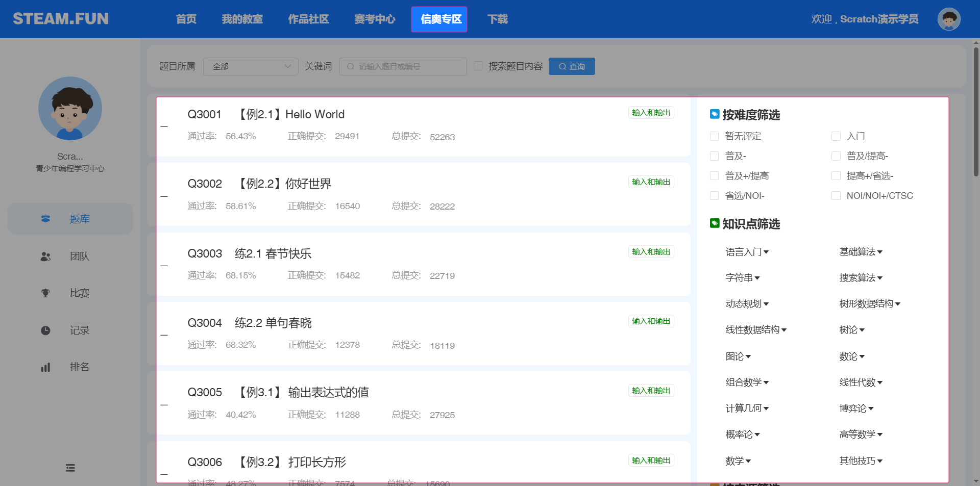Click the STEAM.FUN logo
980x486 pixels.
(x=61, y=19)
